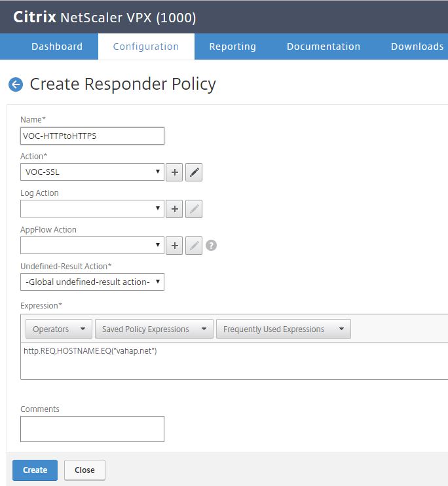Add a new Action with plus icon

(x=174, y=172)
